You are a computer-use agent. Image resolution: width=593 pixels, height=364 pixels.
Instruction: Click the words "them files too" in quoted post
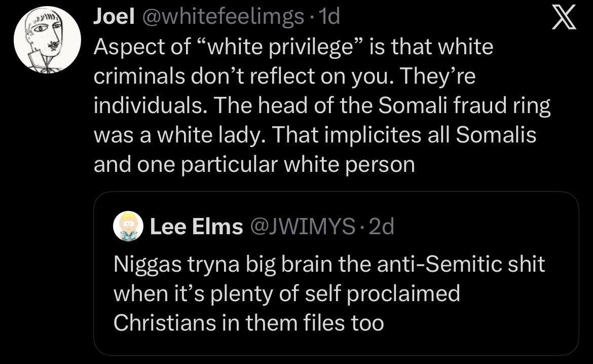pyautogui.click(x=315, y=323)
